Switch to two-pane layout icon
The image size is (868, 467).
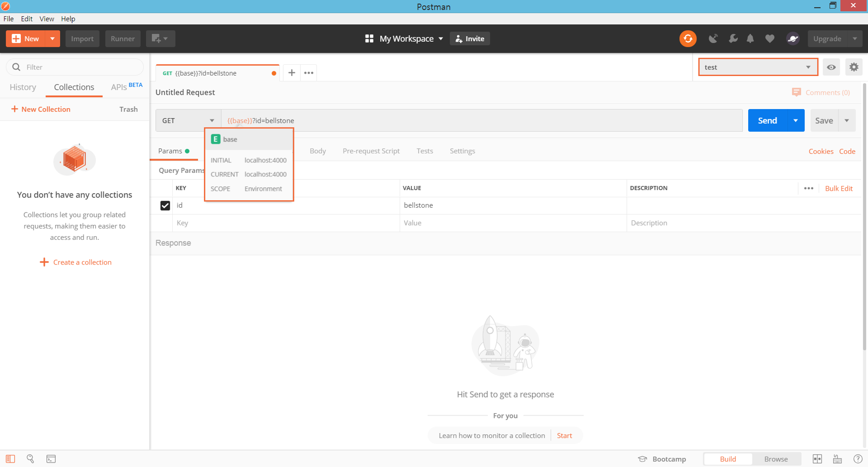pyautogui.click(x=817, y=459)
